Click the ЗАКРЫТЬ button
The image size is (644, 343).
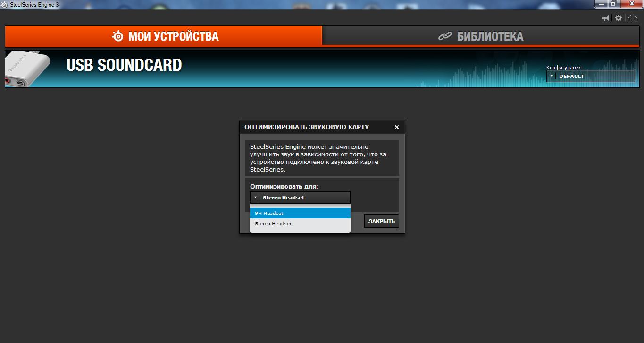[382, 221]
